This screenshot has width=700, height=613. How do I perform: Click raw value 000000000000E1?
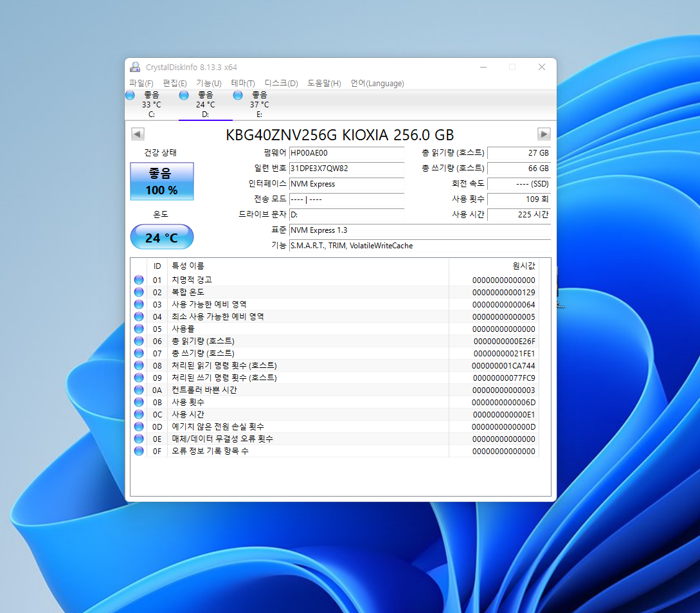tap(503, 415)
